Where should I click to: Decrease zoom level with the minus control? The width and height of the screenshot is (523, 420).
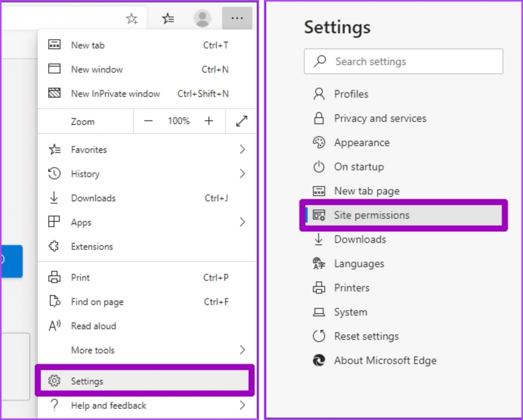pyautogui.click(x=149, y=121)
